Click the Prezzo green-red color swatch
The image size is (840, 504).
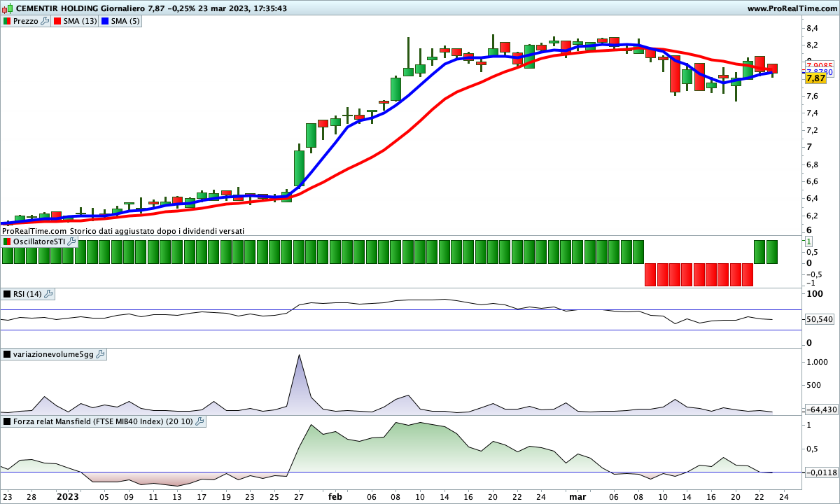tap(7, 21)
